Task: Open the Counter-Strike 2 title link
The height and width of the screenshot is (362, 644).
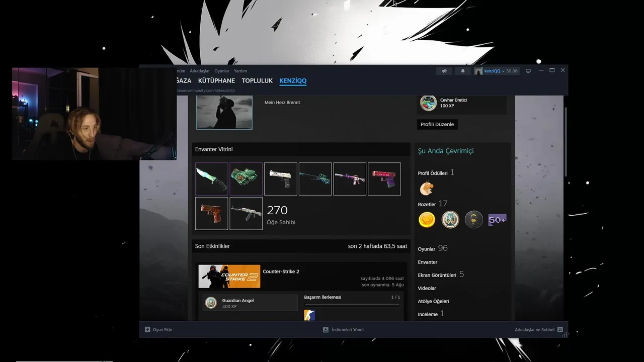Action: [x=281, y=271]
